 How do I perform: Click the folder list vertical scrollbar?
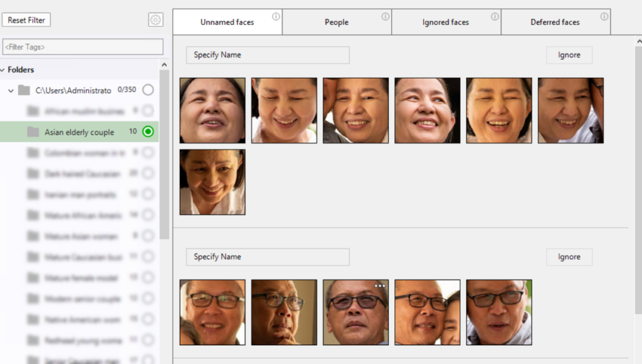point(164,157)
